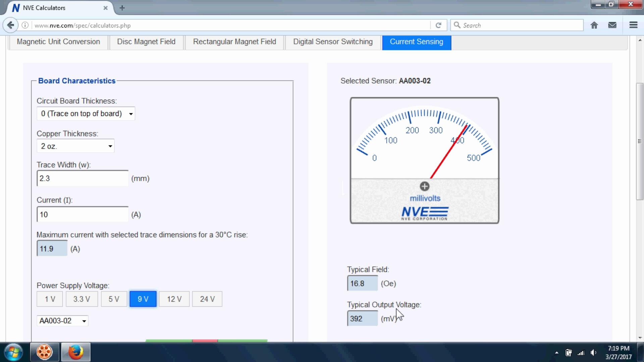Click the Typical Field 16.8 box
The height and width of the screenshot is (362, 644).
pyautogui.click(x=362, y=284)
